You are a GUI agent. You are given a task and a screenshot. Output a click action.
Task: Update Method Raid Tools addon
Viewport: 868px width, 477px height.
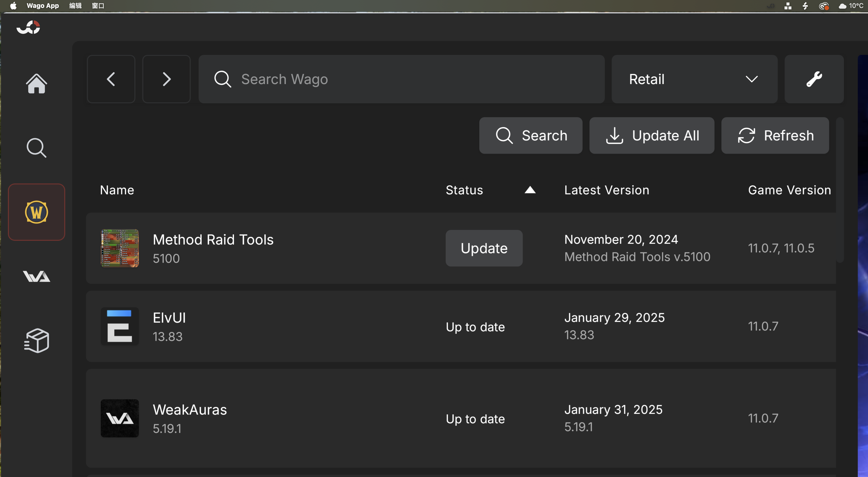[x=484, y=248]
